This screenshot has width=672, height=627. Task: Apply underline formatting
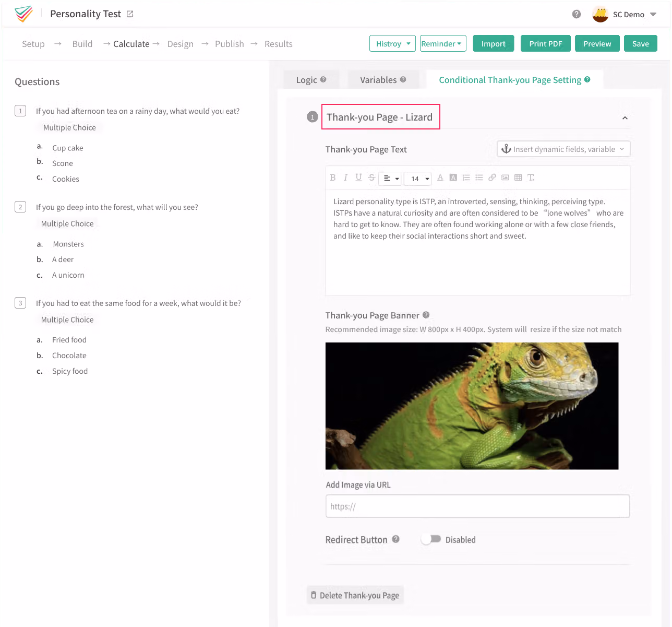pyautogui.click(x=358, y=178)
